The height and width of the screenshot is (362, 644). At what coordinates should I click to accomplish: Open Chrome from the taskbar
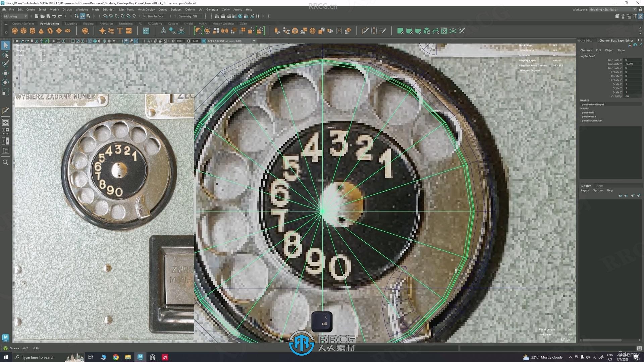click(115, 357)
